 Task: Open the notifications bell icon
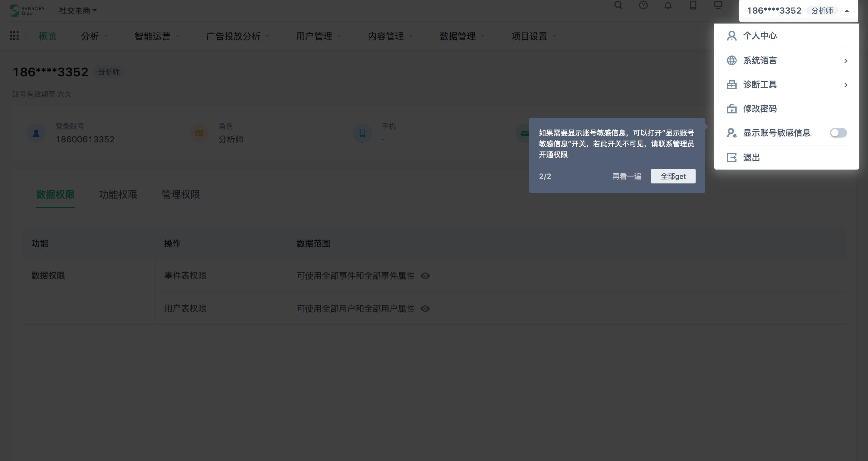pos(668,5)
